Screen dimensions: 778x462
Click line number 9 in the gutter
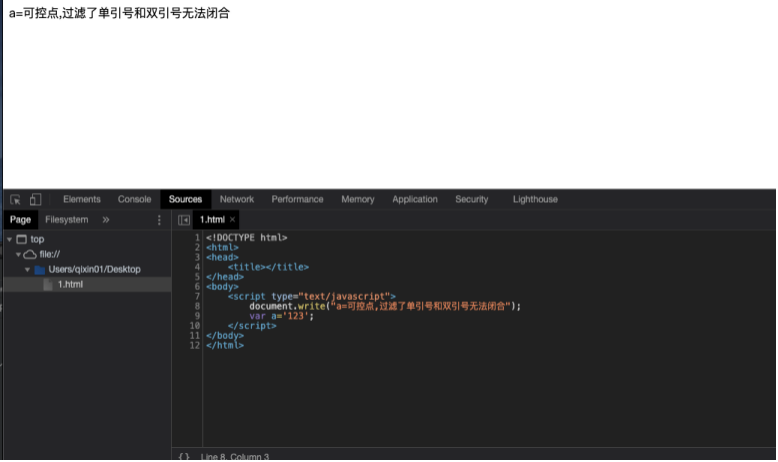click(x=197, y=316)
